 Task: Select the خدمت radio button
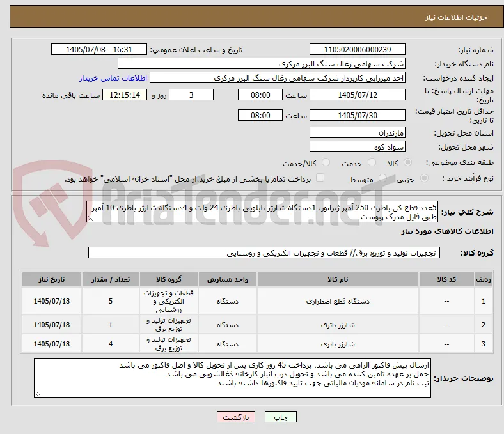point(372,162)
